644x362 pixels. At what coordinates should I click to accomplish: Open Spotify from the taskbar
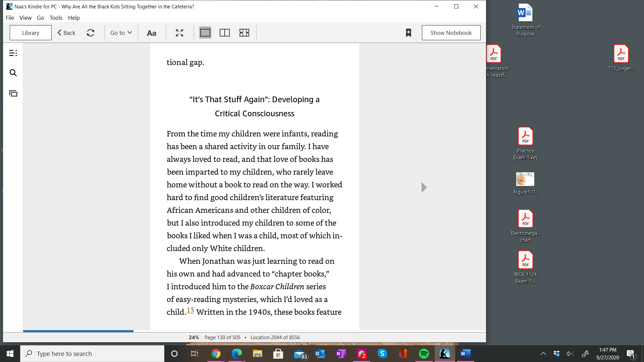(424, 354)
